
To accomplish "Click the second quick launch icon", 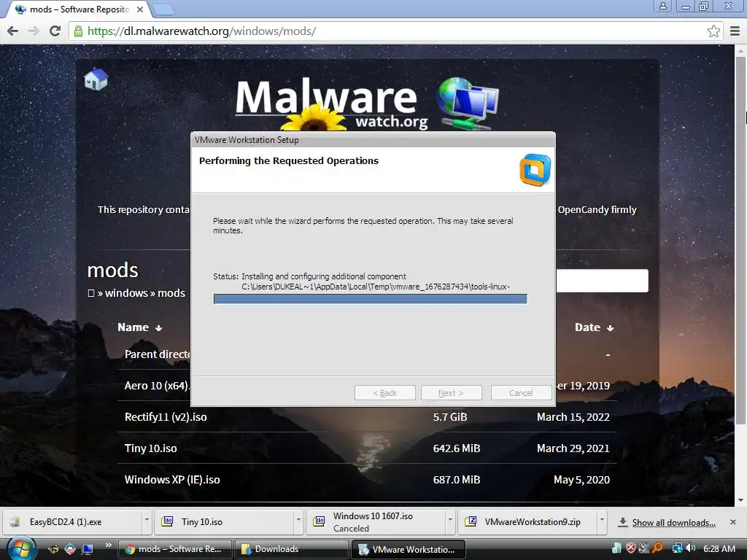I will tap(70, 549).
